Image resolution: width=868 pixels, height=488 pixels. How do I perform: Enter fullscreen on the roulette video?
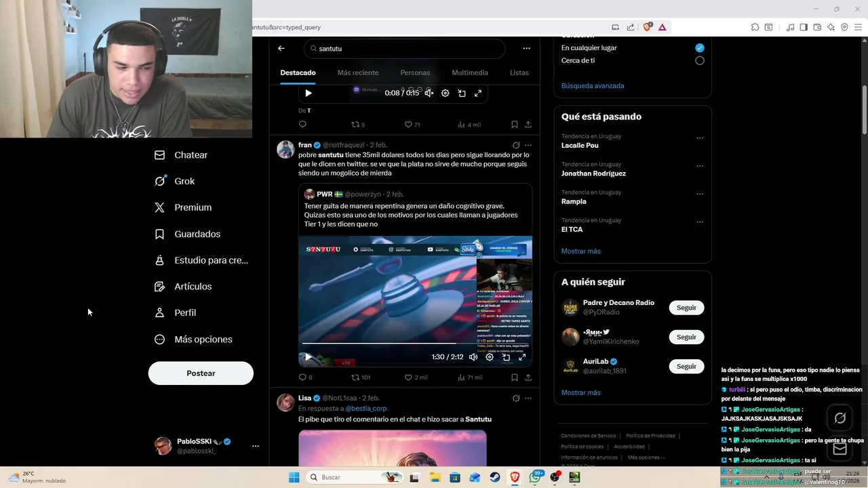522,357
